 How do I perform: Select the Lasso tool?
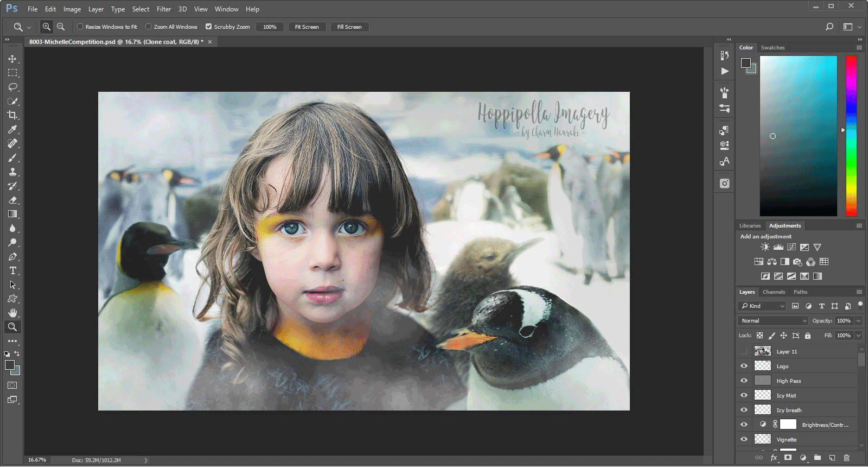pyautogui.click(x=12, y=87)
